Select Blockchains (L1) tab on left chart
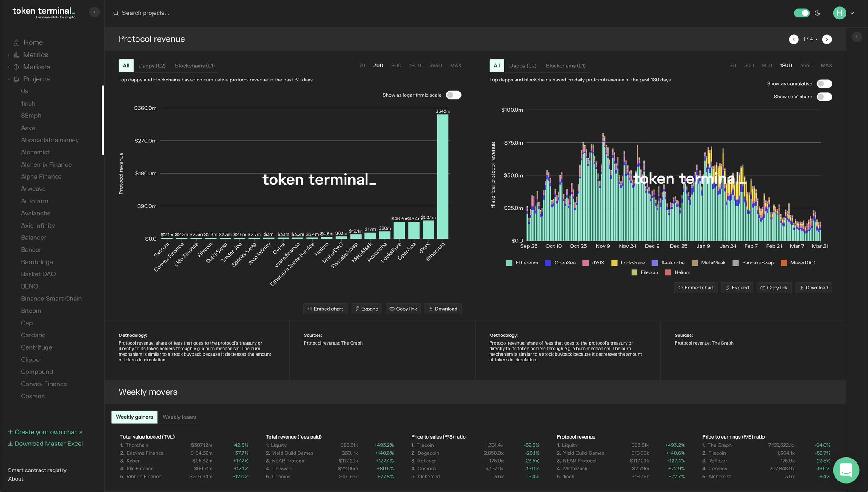Screen dimensions: 868x492 point(195,66)
